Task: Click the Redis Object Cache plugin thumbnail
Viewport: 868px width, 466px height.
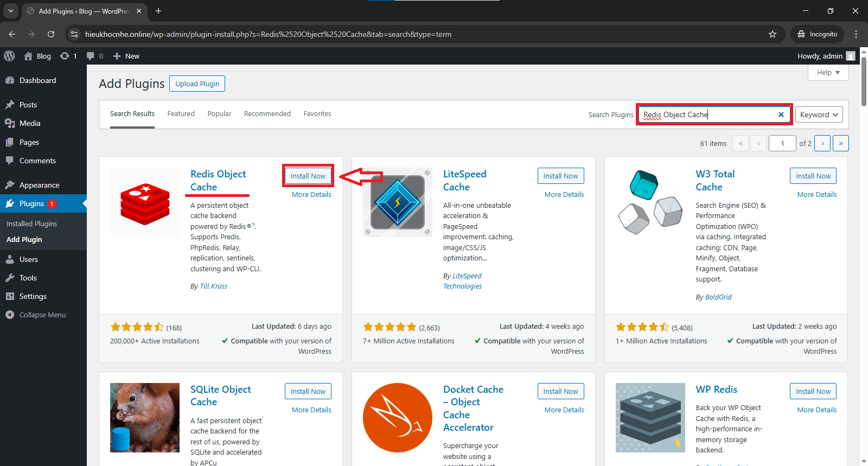Action: pos(144,202)
